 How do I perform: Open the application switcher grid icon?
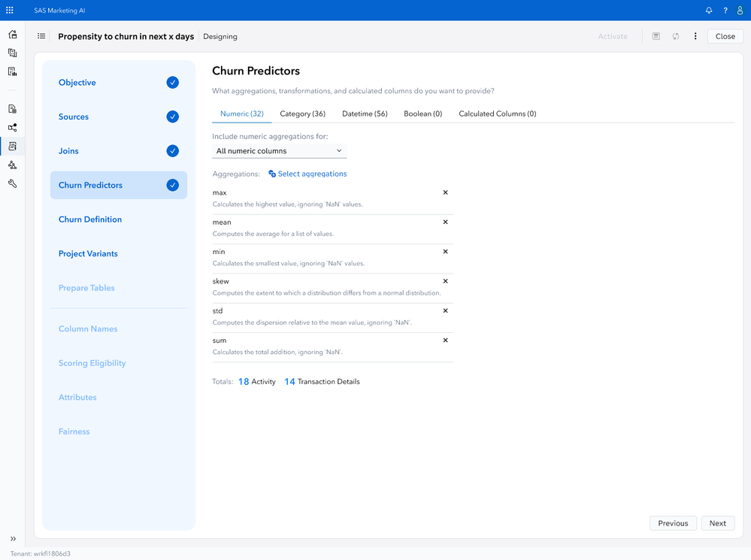click(x=10, y=11)
